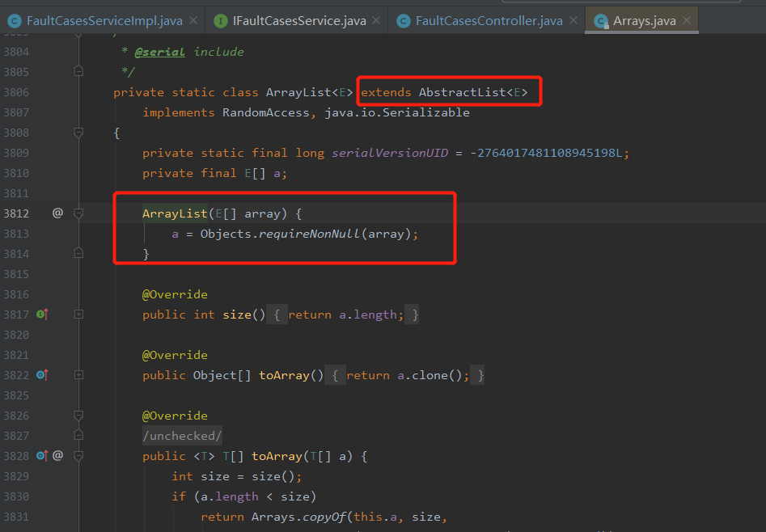Close the FaultCasesServiceImpl.java tab
766x532 pixels.
pyautogui.click(x=192, y=22)
